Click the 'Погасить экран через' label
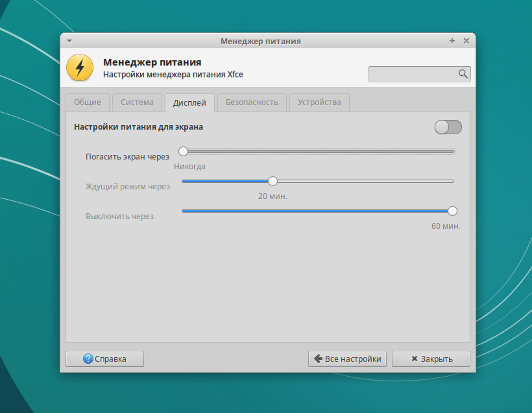The width and height of the screenshot is (532, 413). point(127,157)
